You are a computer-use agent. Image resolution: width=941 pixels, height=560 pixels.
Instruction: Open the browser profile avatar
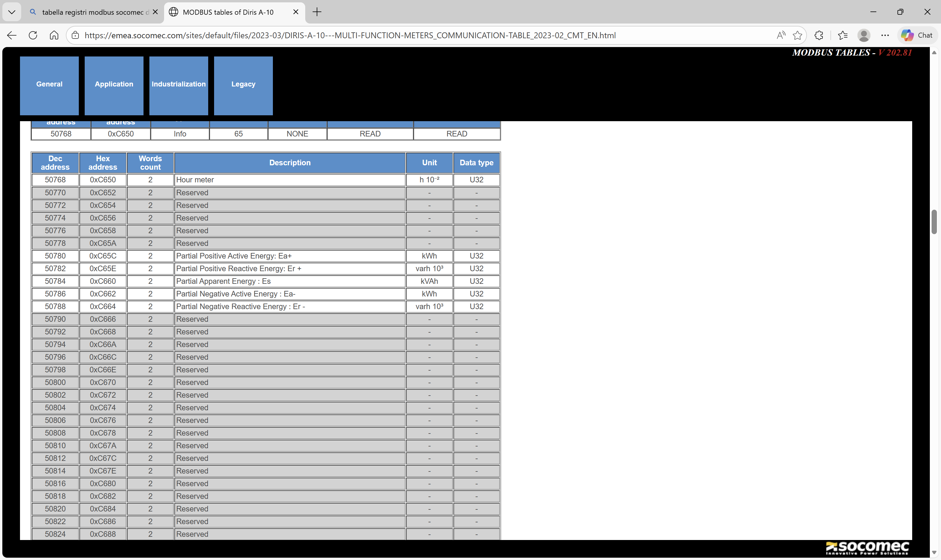pyautogui.click(x=863, y=35)
